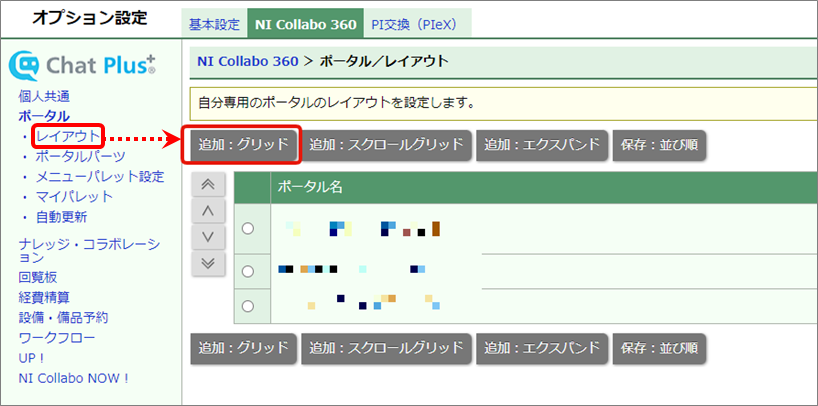Image resolution: width=818 pixels, height=406 pixels.
Task: Select the second portal row radio button
Action: click(248, 271)
